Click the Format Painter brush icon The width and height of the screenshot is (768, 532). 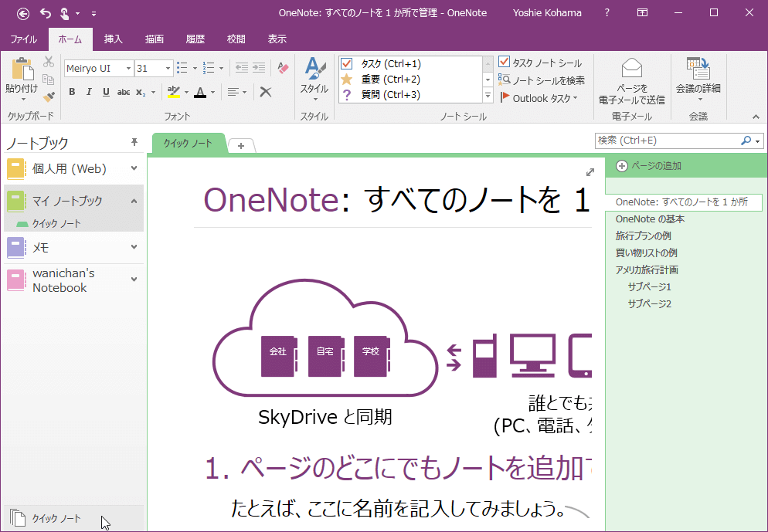pos(49,97)
